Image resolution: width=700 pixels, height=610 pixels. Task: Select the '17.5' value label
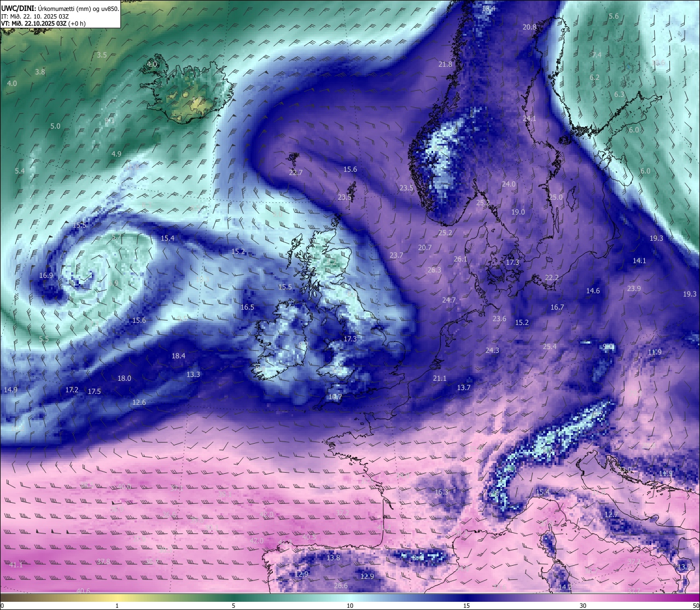click(94, 391)
